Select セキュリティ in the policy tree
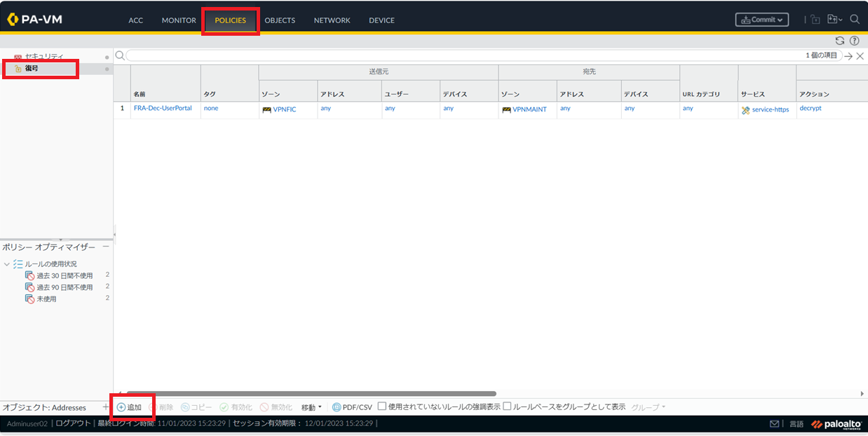Image resolution: width=868 pixels, height=436 pixels. coord(44,56)
